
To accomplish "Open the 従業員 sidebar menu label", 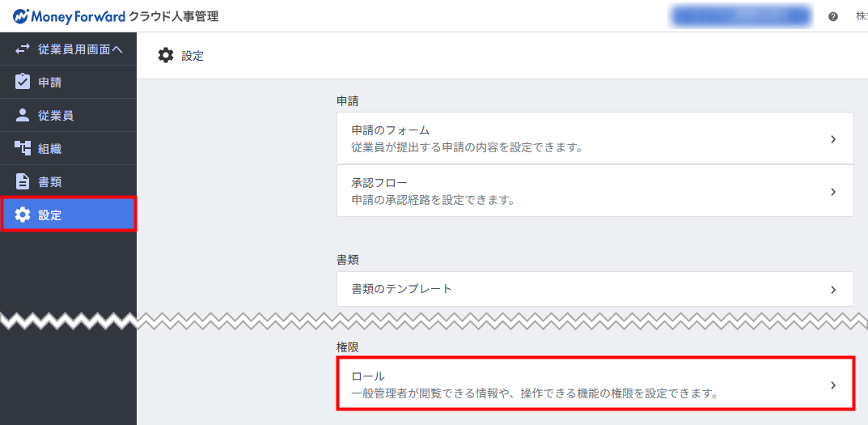I will click(56, 115).
